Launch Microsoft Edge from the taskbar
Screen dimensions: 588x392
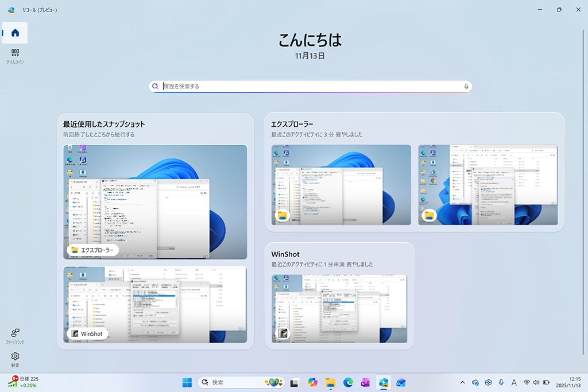click(x=347, y=383)
